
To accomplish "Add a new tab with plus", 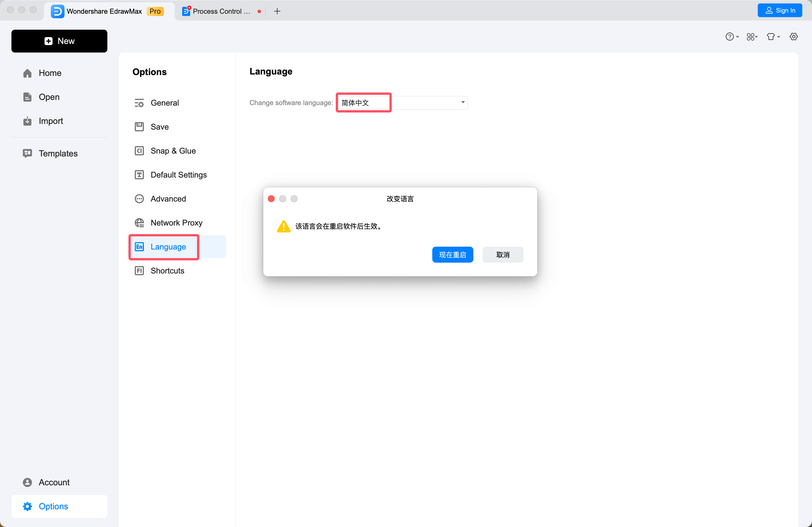I will click(x=277, y=11).
